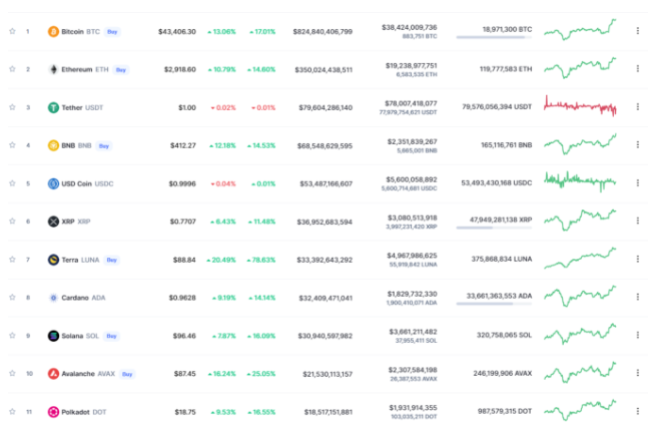Open the Ethereum coin page link

[85, 70]
